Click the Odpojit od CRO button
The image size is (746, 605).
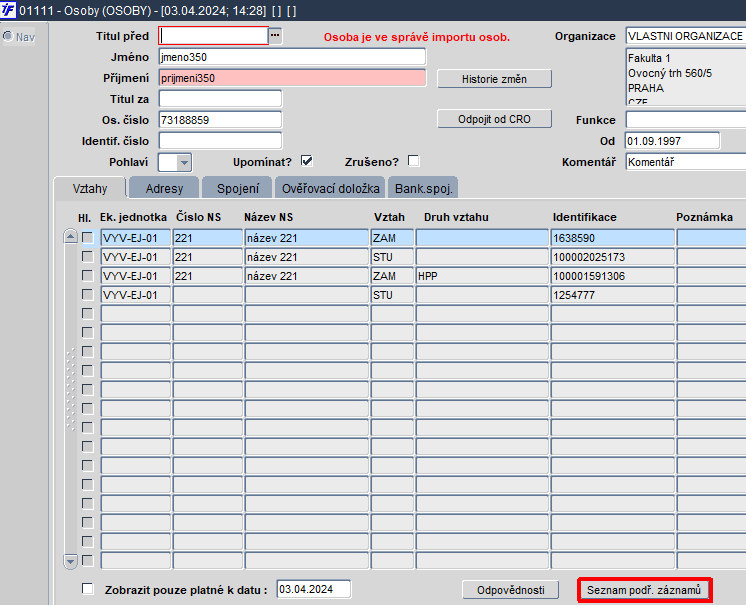click(494, 119)
